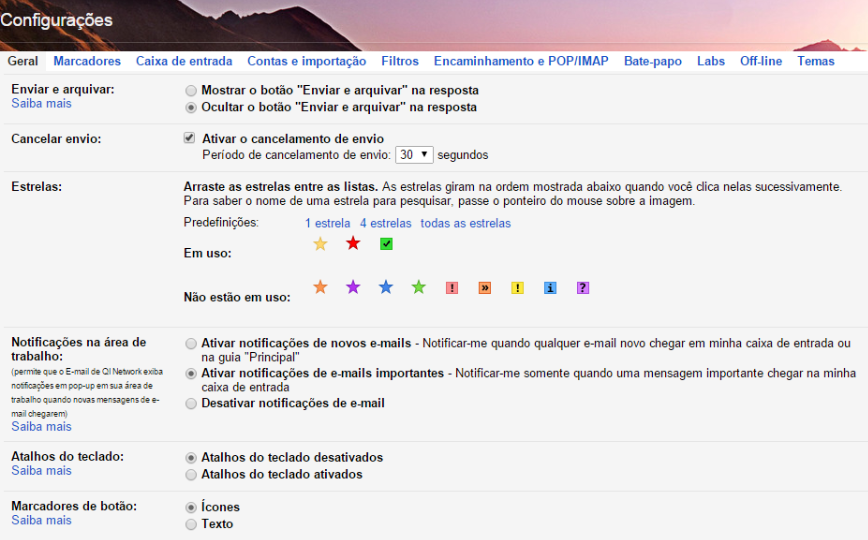This screenshot has height=540, width=868.
Task: Select the blue star icon
Action: [x=386, y=288]
